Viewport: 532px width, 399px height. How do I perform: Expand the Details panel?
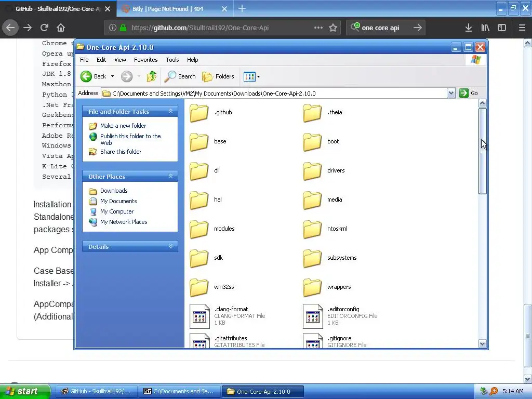170,246
